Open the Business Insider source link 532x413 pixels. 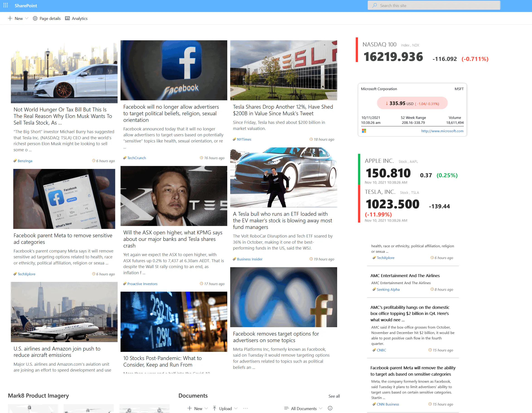point(250,259)
